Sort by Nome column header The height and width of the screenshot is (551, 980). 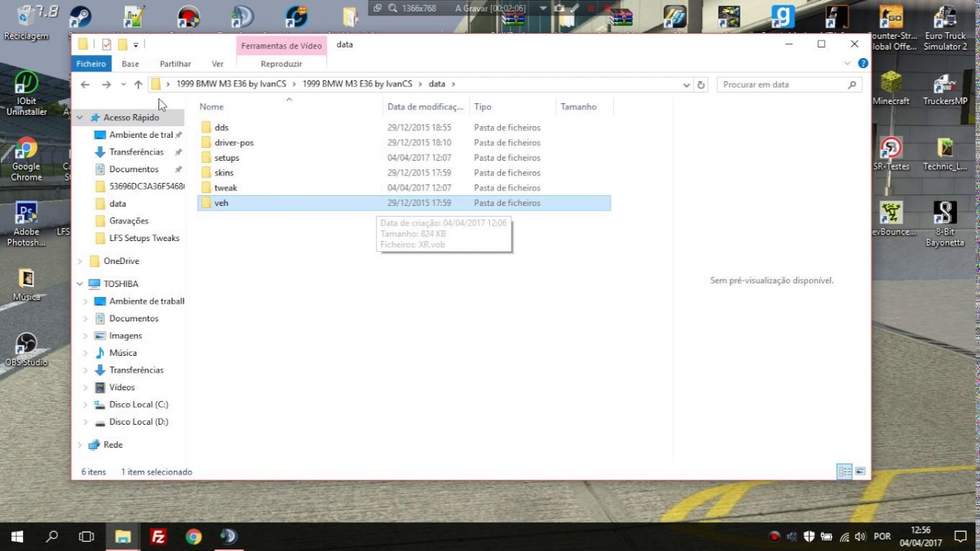coord(289,107)
